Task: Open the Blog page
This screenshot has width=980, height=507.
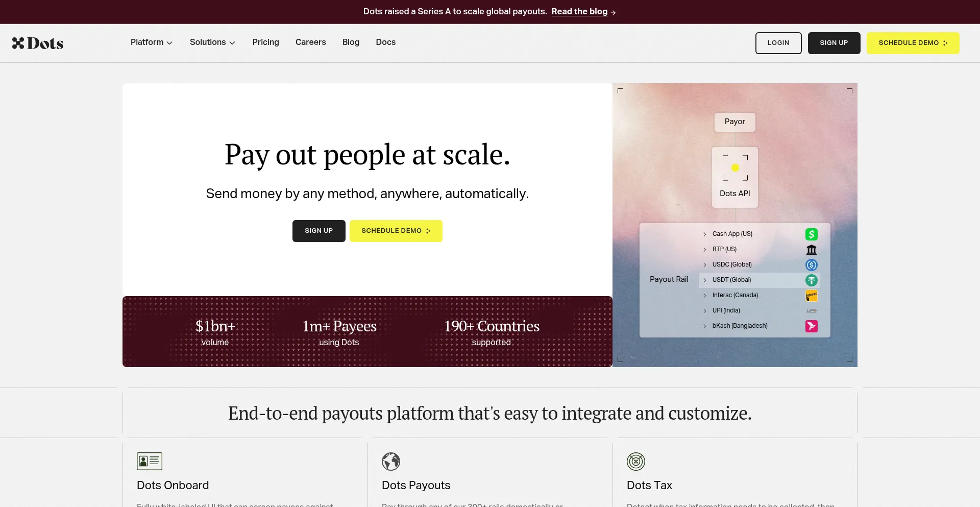Action: (x=351, y=42)
